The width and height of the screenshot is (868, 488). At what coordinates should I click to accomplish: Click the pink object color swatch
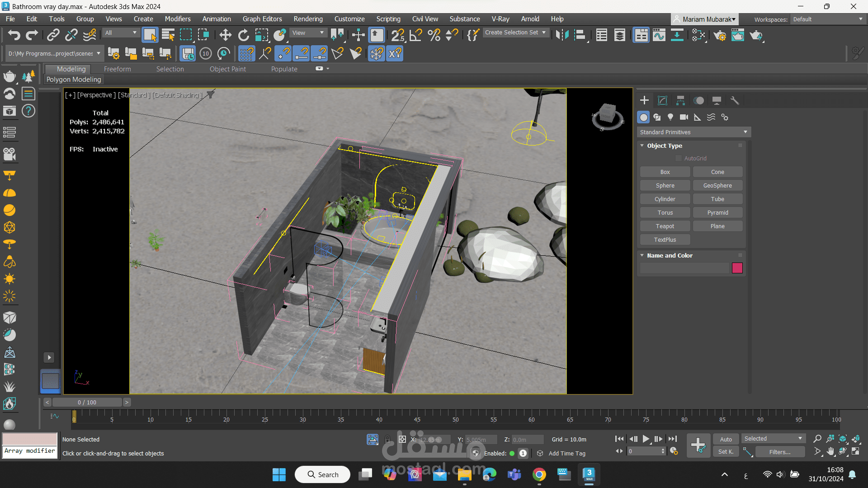click(x=737, y=268)
